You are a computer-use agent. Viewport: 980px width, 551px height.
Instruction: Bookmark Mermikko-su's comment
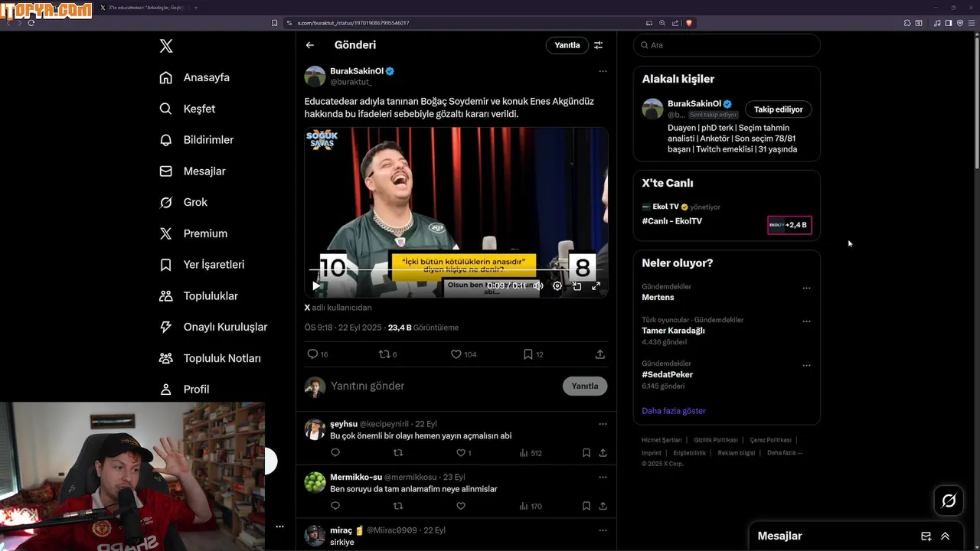click(x=586, y=506)
